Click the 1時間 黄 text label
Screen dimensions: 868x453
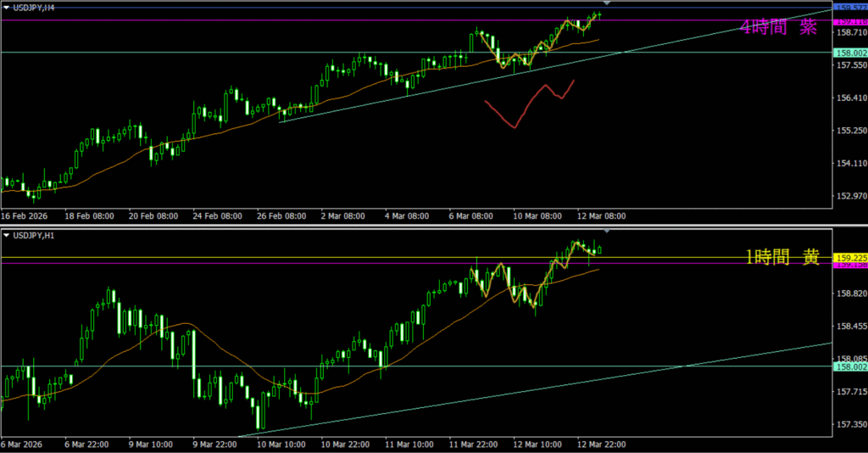pos(782,258)
